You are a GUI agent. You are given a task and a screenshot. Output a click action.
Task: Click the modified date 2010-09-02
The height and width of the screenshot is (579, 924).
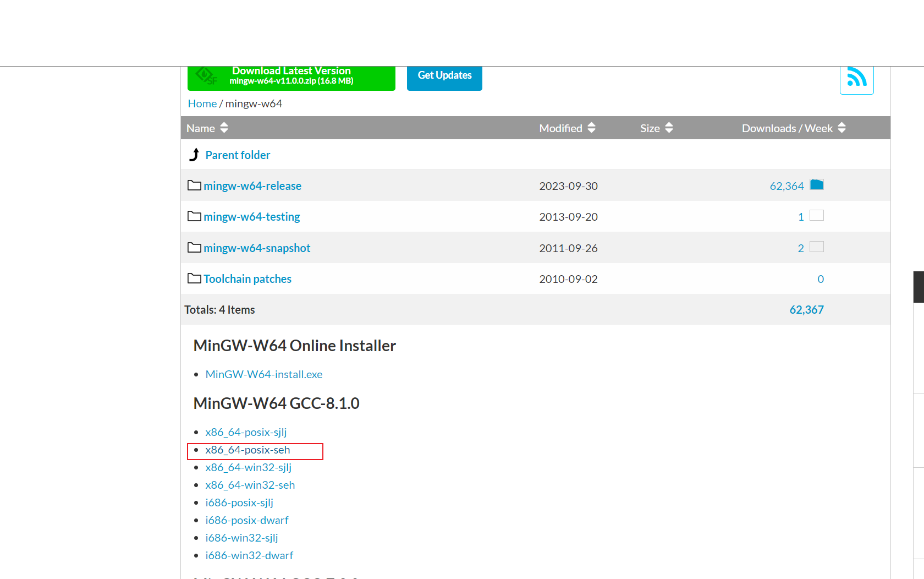click(x=568, y=279)
